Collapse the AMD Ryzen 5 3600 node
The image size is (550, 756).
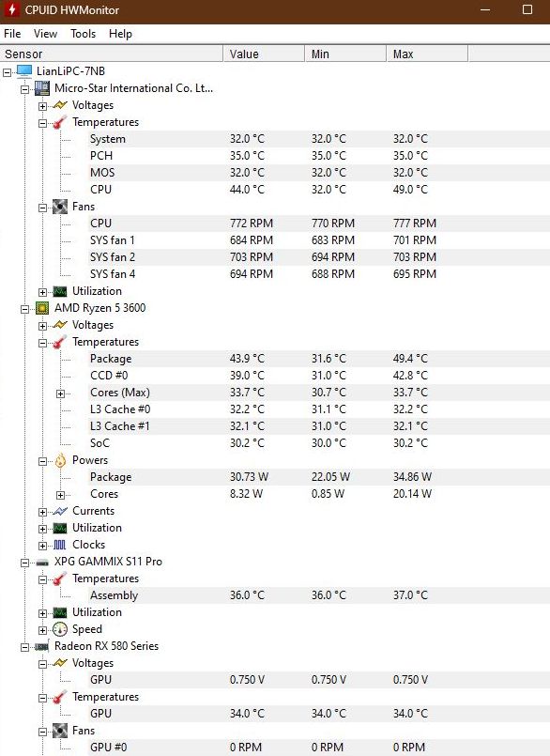[24, 309]
